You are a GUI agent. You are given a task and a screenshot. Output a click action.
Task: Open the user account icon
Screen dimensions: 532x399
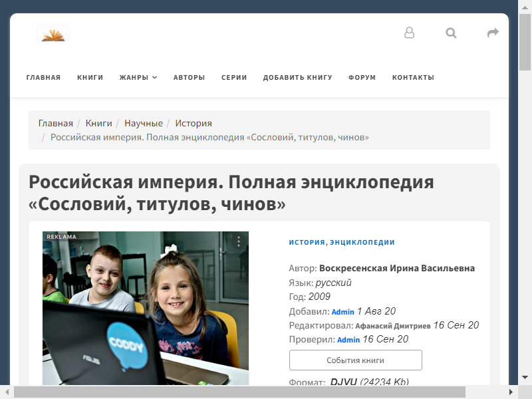point(409,33)
